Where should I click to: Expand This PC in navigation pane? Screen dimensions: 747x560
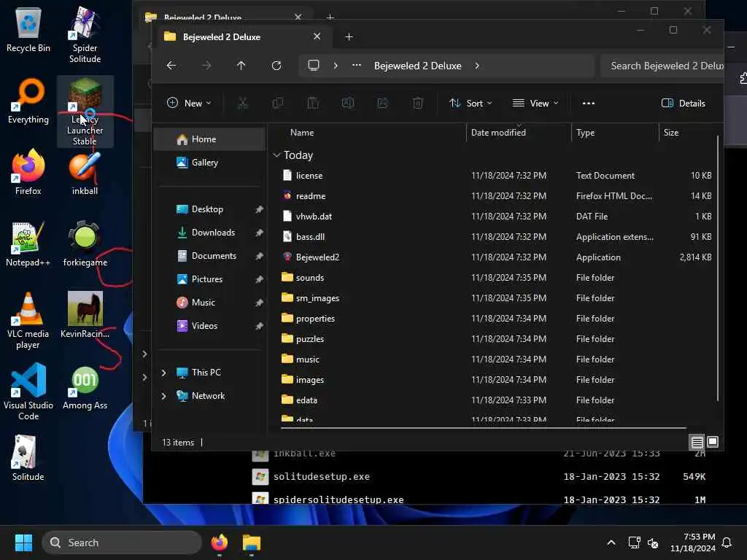pyautogui.click(x=164, y=373)
